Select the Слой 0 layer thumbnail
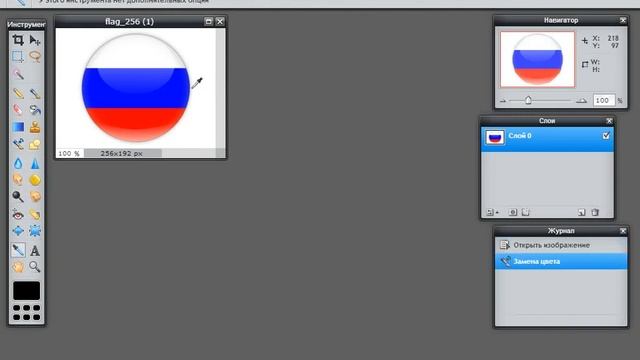The width and height of the screenshot is (640, 360). [x=495, y=138]
